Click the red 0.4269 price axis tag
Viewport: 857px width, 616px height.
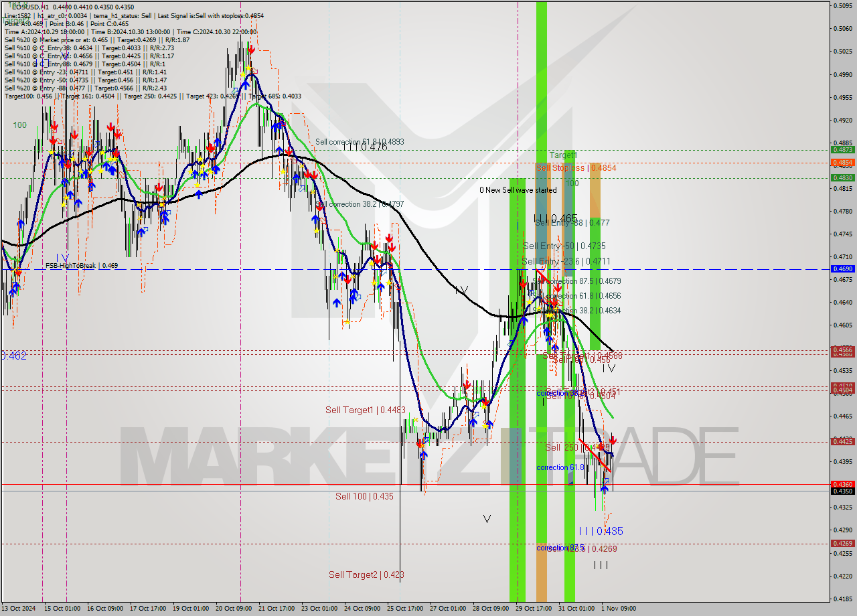(x=842, y=544)
